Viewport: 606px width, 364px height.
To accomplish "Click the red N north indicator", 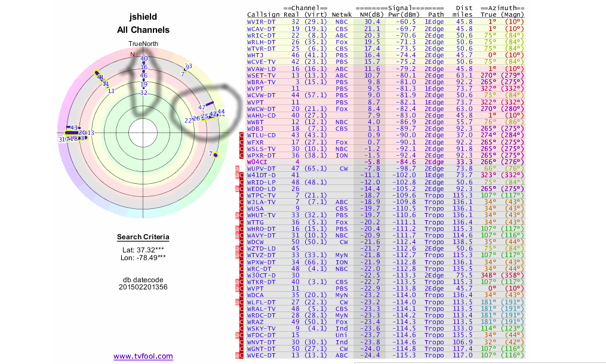I will 133,54.
